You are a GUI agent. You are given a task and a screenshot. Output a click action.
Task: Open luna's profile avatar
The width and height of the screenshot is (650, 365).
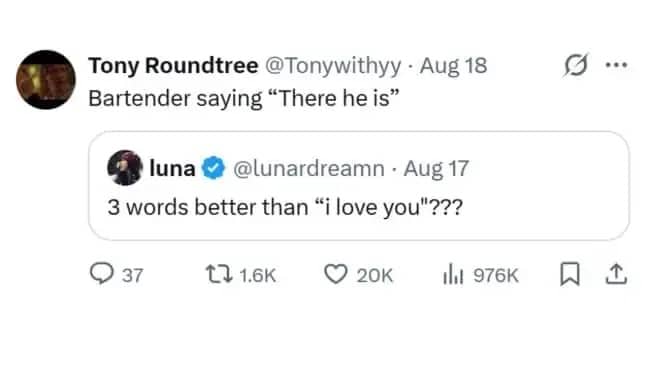(x=125, y=168)
